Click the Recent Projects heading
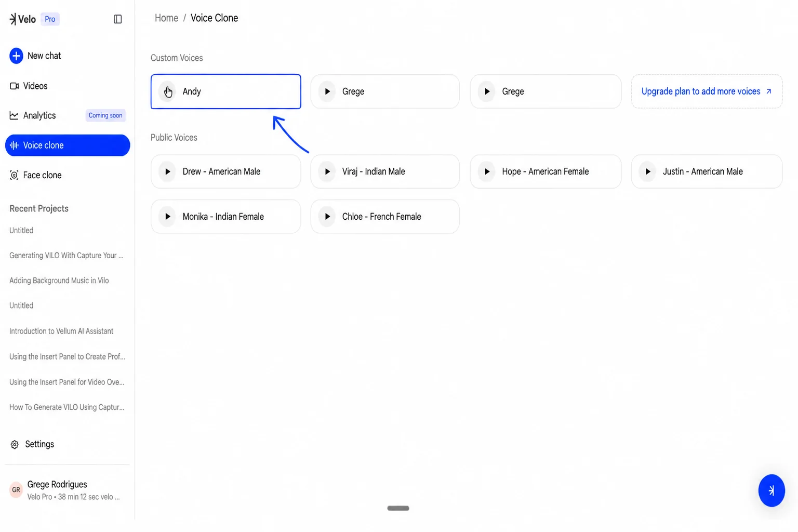Viewport: 798px width, 532px height. coord(39,209)
